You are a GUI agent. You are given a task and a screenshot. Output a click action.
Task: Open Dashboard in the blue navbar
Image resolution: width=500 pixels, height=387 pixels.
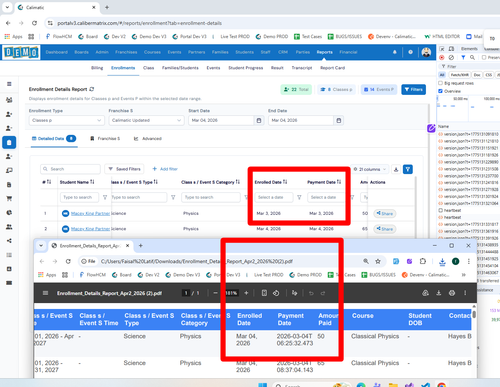56,52
